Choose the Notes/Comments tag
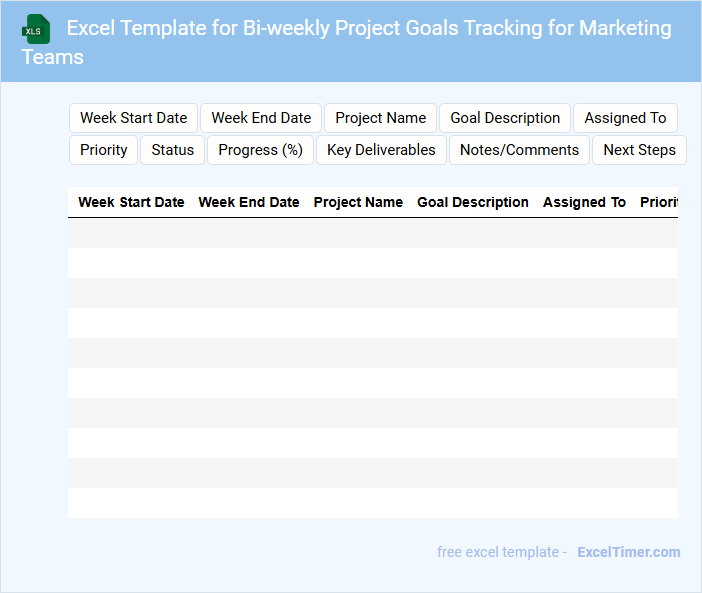The width and height of the screenshot is (702, 593). 519,150
